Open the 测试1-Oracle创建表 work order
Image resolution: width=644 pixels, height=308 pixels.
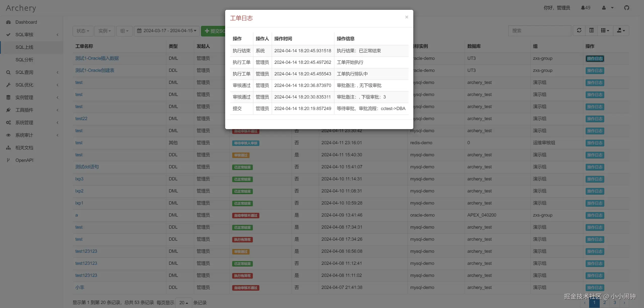pos(95,70)
